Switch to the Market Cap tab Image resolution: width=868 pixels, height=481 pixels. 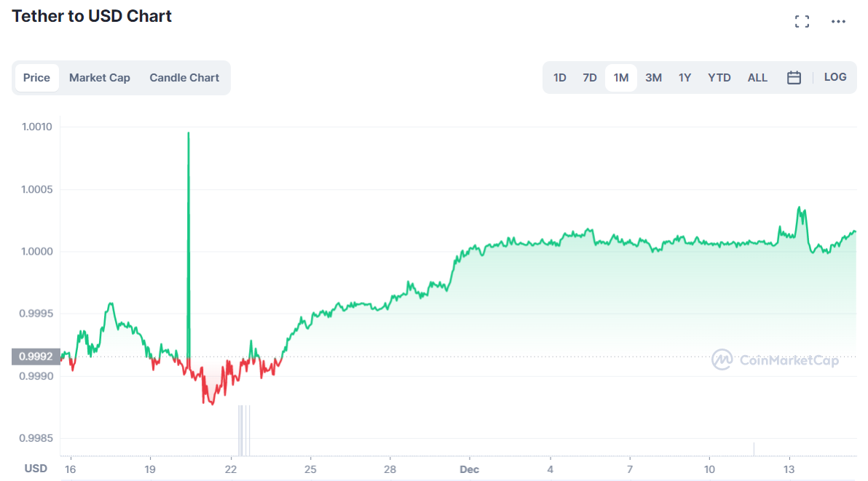99,77
